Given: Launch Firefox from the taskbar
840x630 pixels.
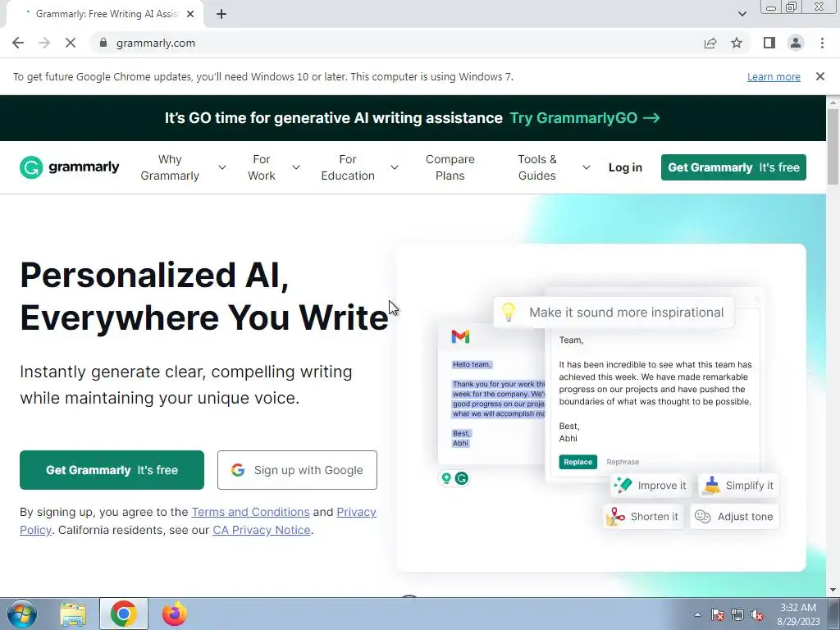Looking at the screenshot, I should pos(175,614).
